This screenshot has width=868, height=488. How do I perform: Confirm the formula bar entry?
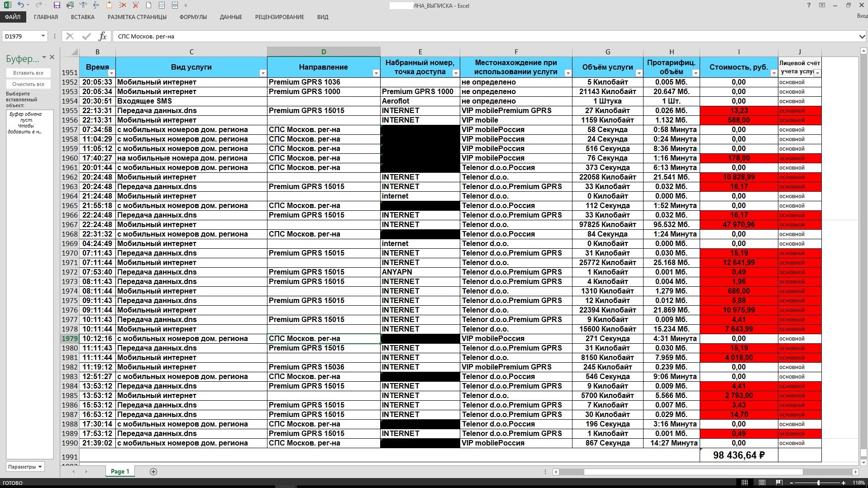point(86,36)
